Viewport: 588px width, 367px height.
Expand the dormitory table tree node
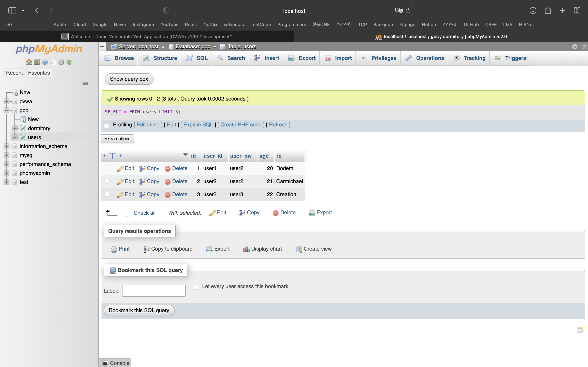15,128
